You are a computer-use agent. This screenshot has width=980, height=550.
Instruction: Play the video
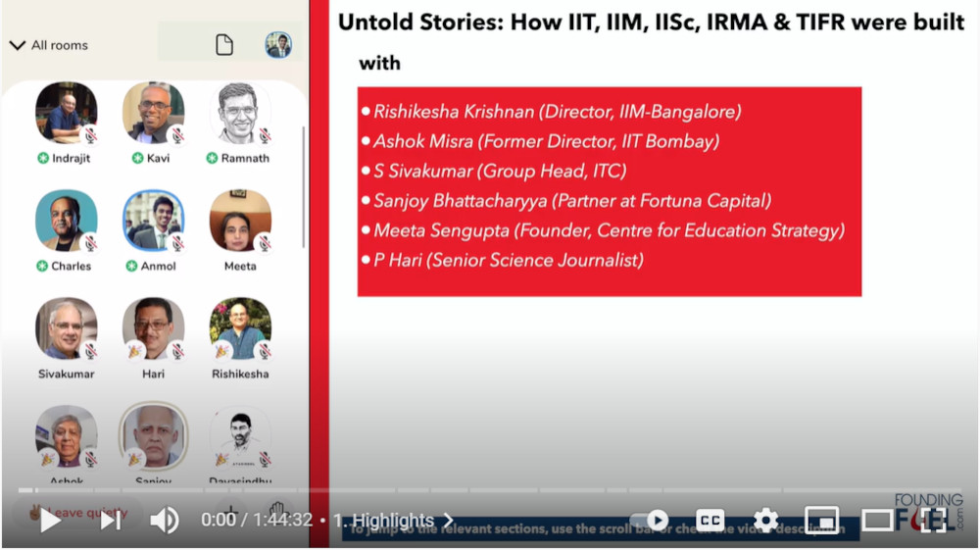tap(50, 520)
